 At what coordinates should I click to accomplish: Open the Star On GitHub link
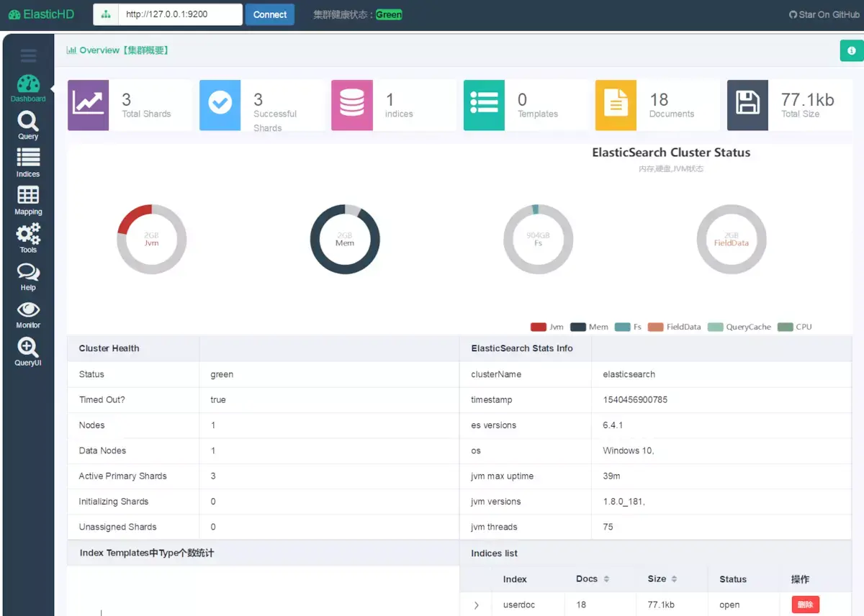pos(824,14)
